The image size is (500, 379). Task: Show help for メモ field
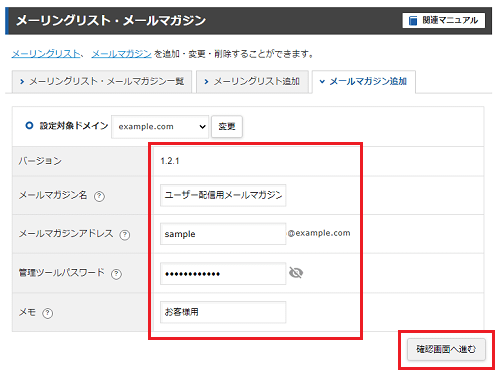click(48, 313)
